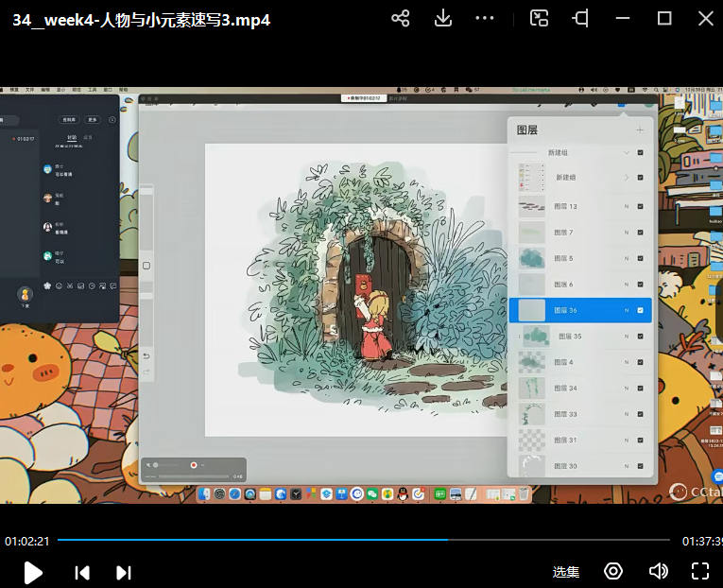Hide layer 图层 30 via its checkbox
This screenshot has height=588, width=723.
(640, 466)
